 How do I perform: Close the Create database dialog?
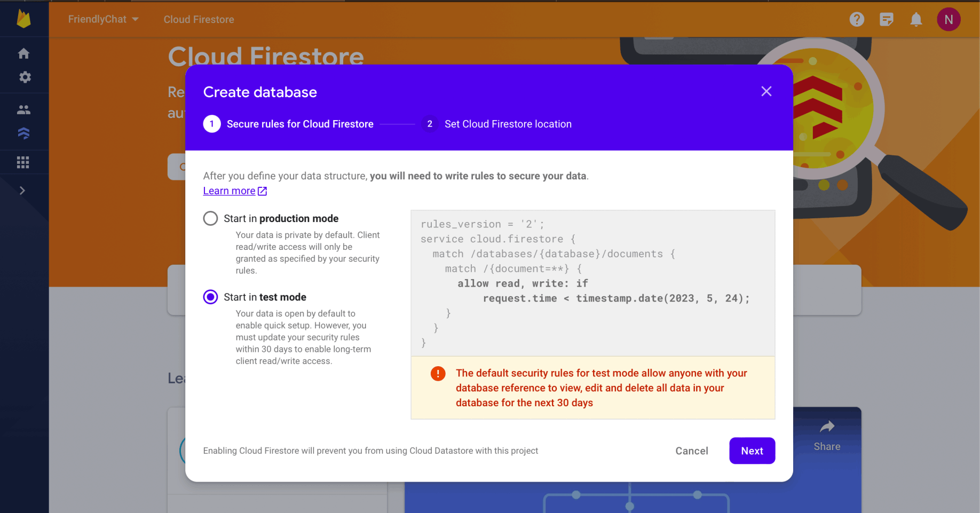tap(766, 91)
